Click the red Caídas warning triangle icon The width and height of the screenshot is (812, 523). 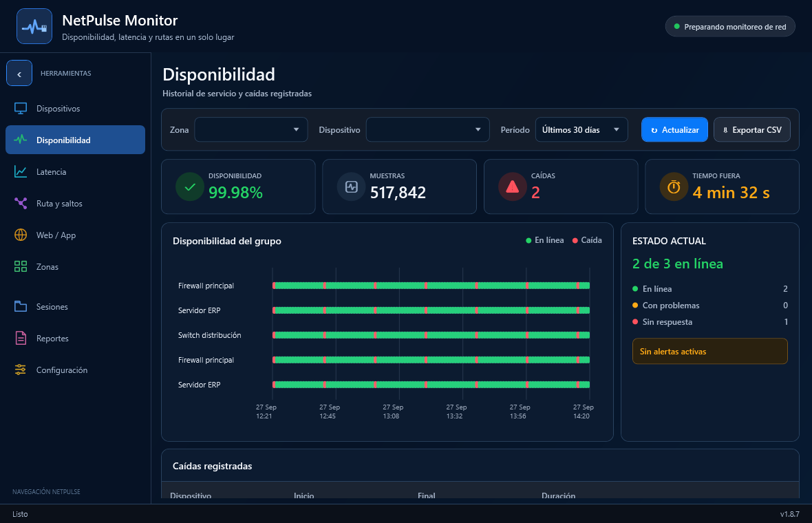[x=513, y=187]
